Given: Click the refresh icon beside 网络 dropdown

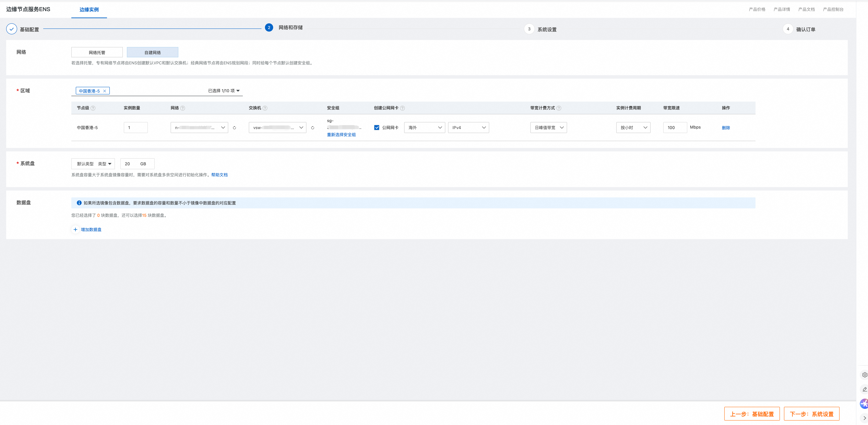Looking at the screenshot, I should [x=235, y=128].
